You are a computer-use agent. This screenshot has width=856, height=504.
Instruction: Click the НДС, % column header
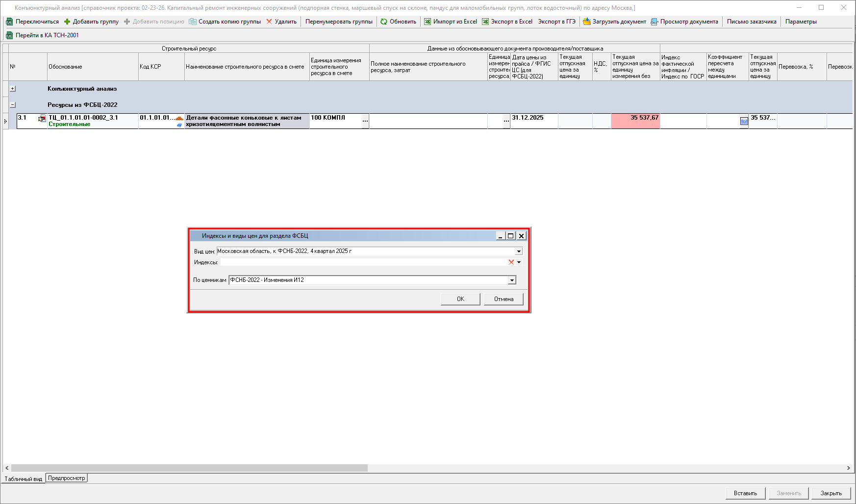tap(602, 67)
